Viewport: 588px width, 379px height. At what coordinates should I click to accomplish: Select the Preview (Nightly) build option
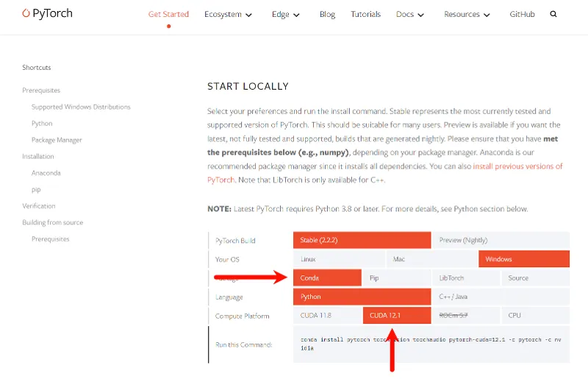tap(500, 240)
